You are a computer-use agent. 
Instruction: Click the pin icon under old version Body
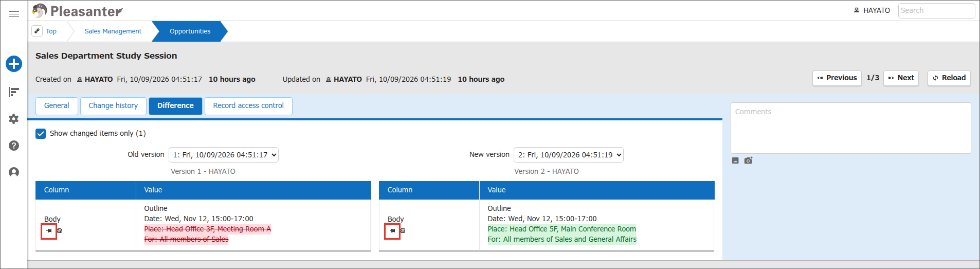[49, 231]
